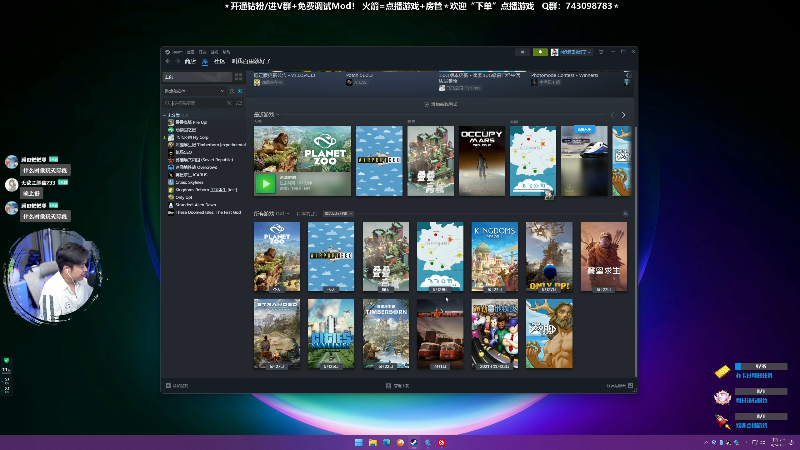800x450 pixels.
Task: Go forward with the Steam forward arrow
Action: point(178,61)
